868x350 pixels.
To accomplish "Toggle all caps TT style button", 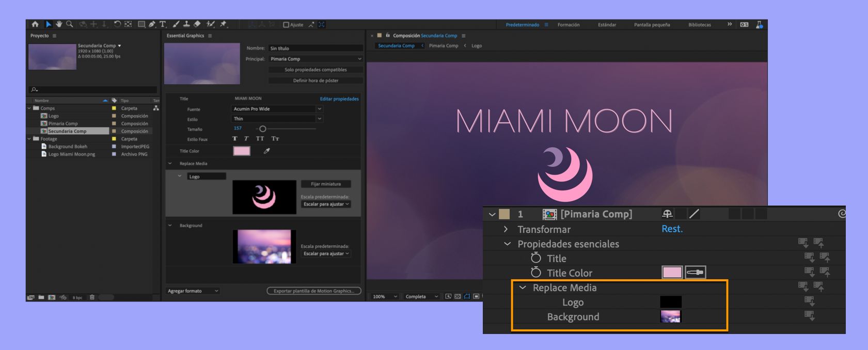I will tap(260, 138).
